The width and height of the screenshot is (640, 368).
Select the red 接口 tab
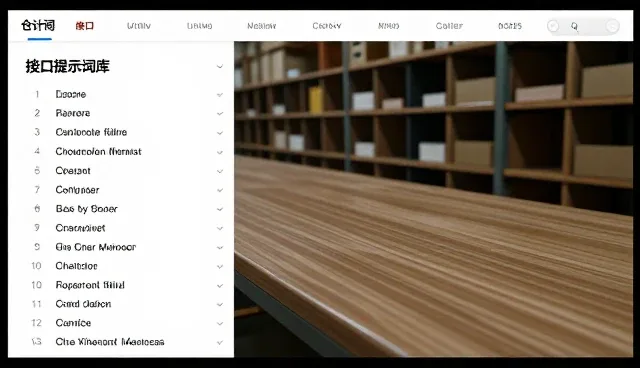click(x=85, y=26)
